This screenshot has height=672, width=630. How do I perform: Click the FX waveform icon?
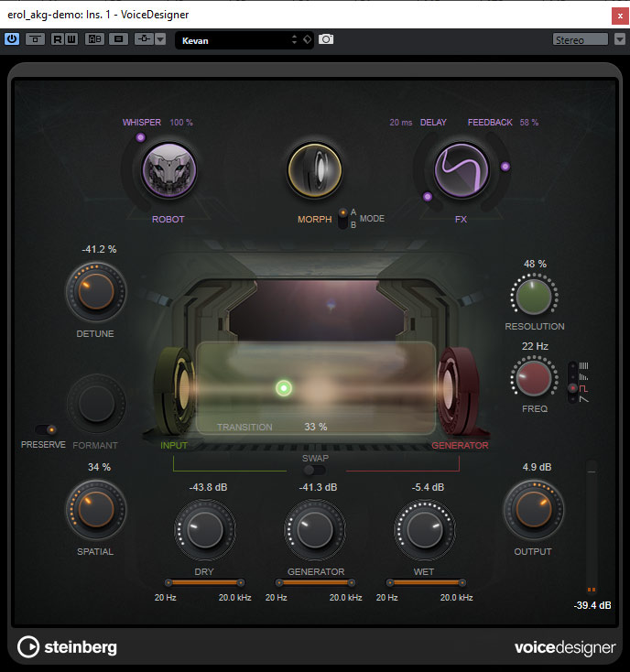point(461,171)
